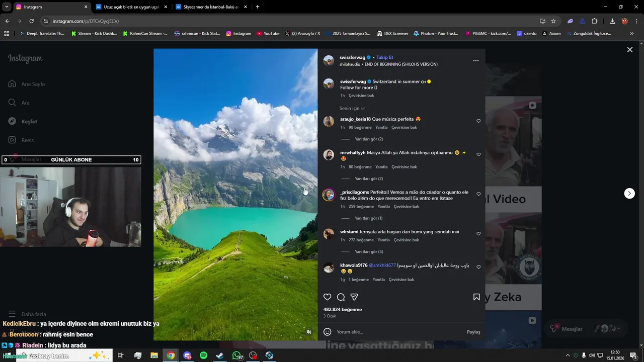644x362 pixels.
Task: Open the emoji picker in comment box
Action: click(327, 332)
